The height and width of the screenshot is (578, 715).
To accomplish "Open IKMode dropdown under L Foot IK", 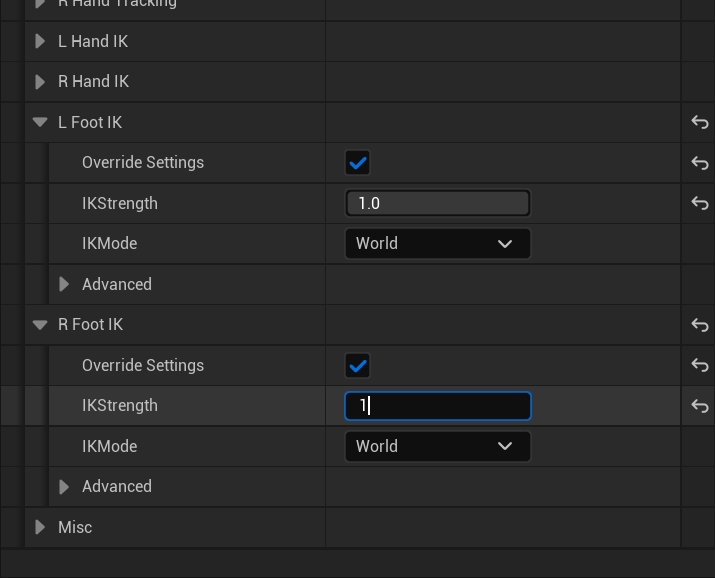I will (437, 244).
